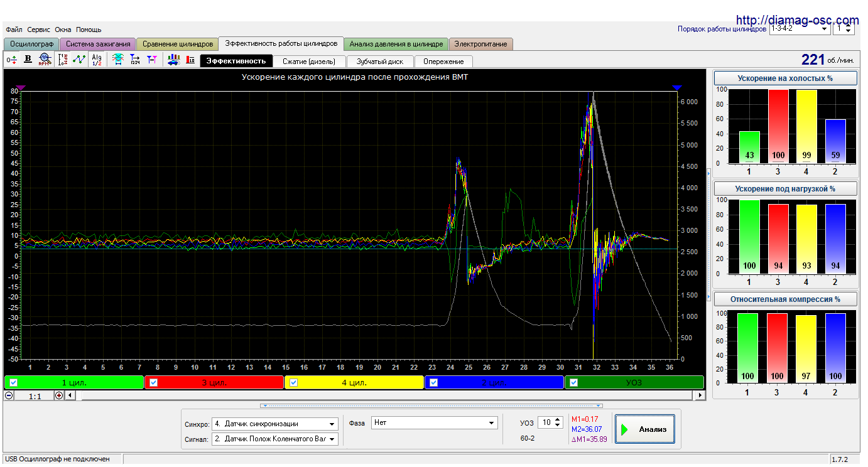868x467 pixels.
Task: Click the 1234 cylinder order icon
Action: click(134, 60)
